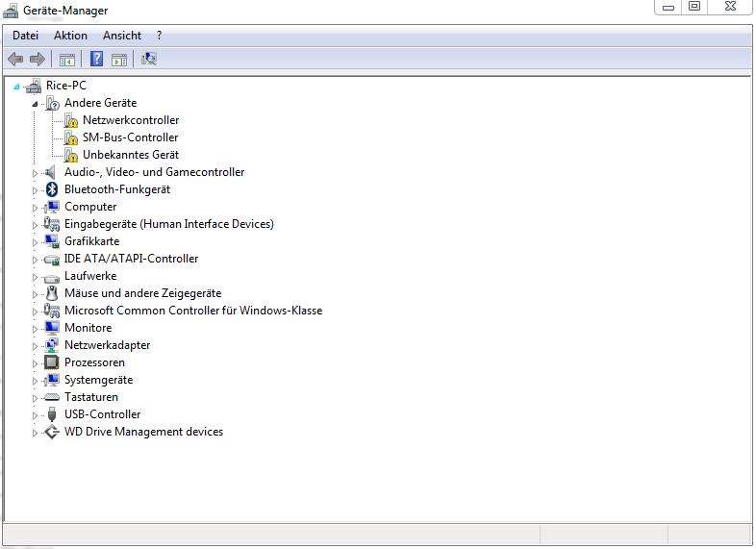This screenshot has width=756, height=549.
Task: Click the Back arrow toolbar icon
Action: point(15,60)
